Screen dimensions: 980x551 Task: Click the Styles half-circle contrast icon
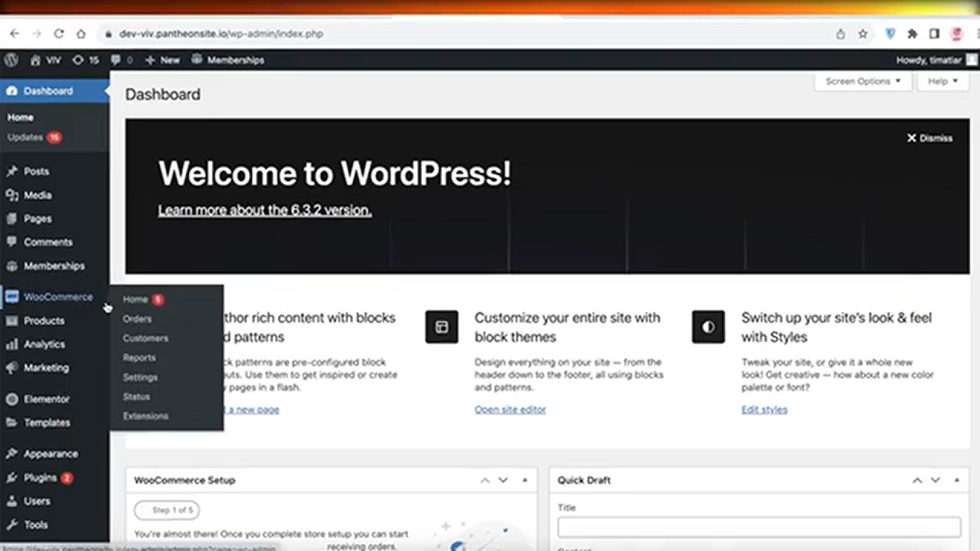708,327
